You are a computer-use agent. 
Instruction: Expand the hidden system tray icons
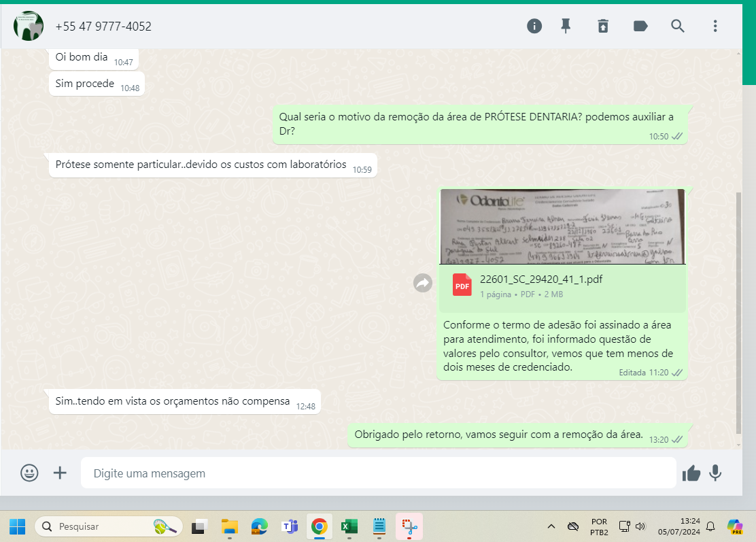point(551,526)
